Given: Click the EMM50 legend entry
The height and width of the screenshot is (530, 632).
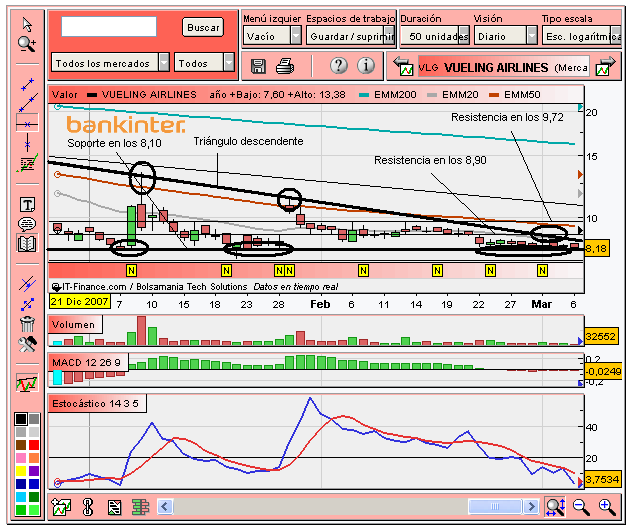Looking at the screenshot, I should (x=515, y=95).
